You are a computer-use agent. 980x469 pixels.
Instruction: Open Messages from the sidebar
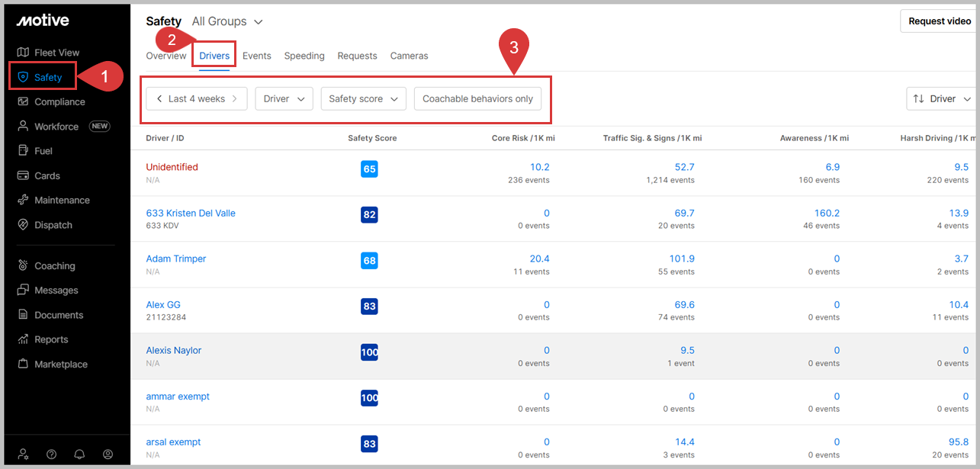47,290
